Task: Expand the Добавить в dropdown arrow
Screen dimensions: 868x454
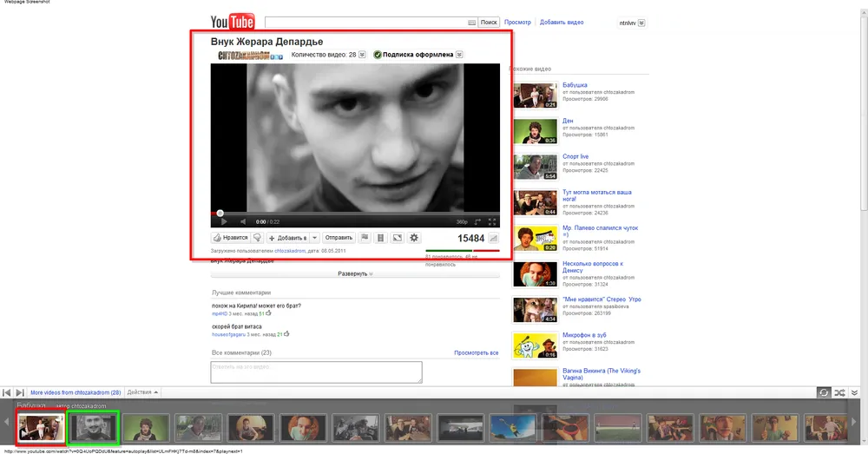Action: click(314, 238)
